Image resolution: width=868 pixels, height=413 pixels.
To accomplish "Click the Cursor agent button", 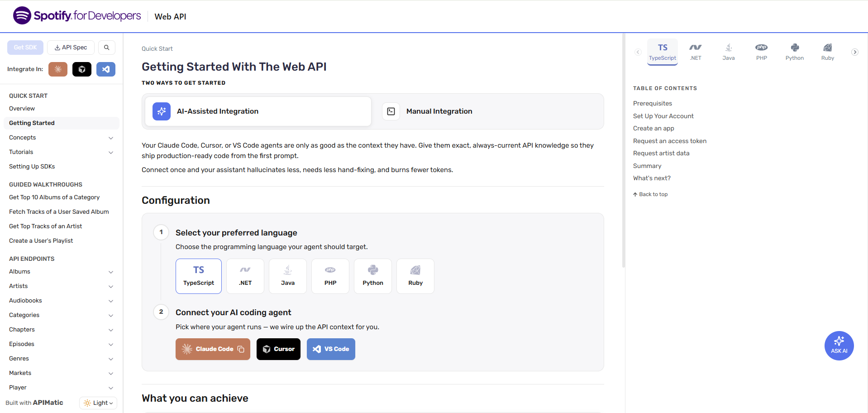I will pos(278,349).
